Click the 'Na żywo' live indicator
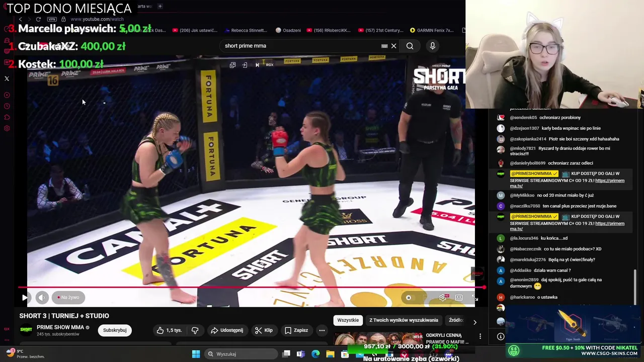 point(68,297)
